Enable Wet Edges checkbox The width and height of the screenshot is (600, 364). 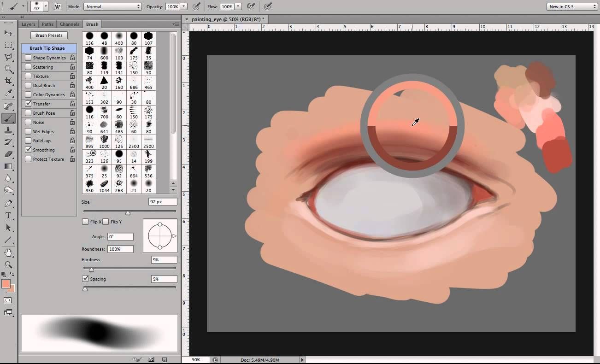point(29,131)
